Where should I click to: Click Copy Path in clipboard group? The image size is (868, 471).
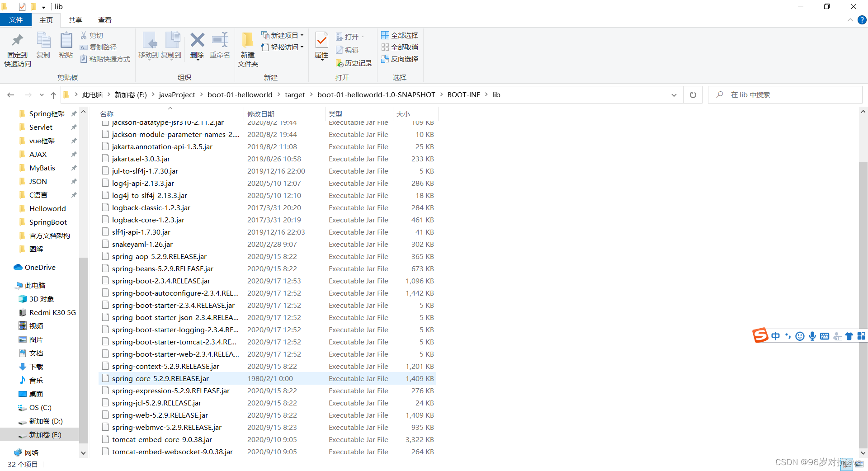(98, 47)
